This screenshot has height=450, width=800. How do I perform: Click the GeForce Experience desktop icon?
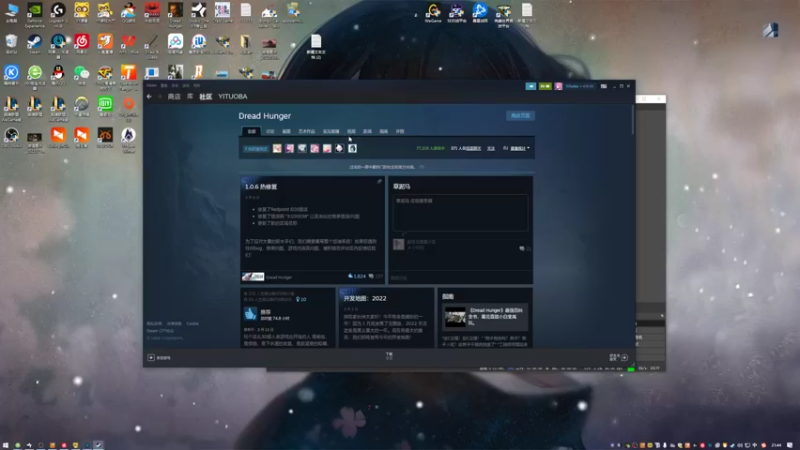pyautogui.click(x=35, y=14)
